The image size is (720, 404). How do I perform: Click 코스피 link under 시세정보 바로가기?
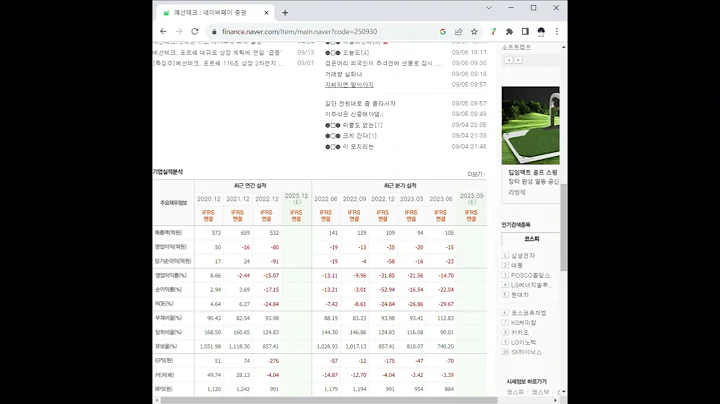pyautogui.click(x=515, y=392)
